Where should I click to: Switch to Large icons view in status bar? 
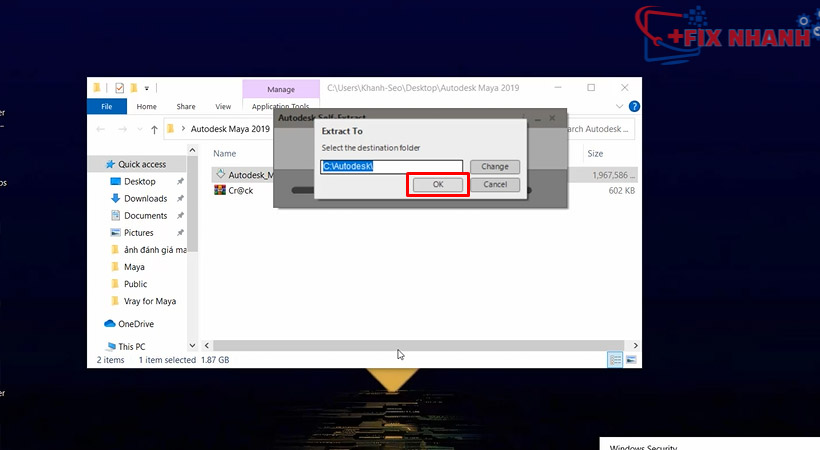(631, 360)
